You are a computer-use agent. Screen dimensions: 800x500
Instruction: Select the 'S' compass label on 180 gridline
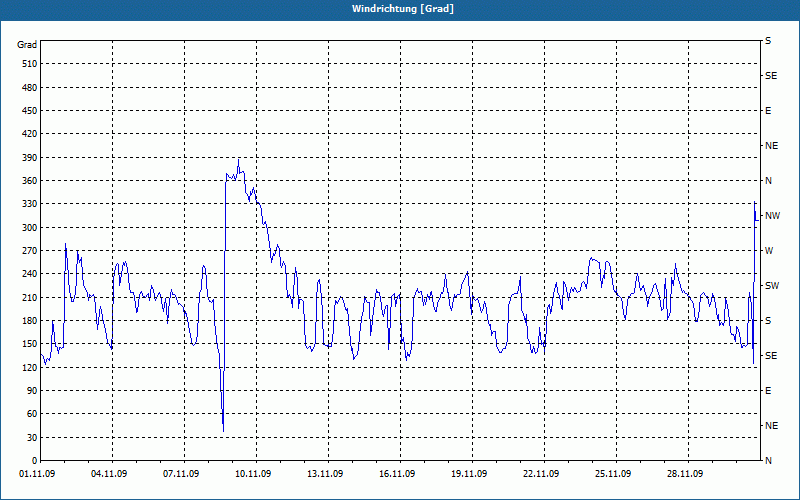coord(768,321)
